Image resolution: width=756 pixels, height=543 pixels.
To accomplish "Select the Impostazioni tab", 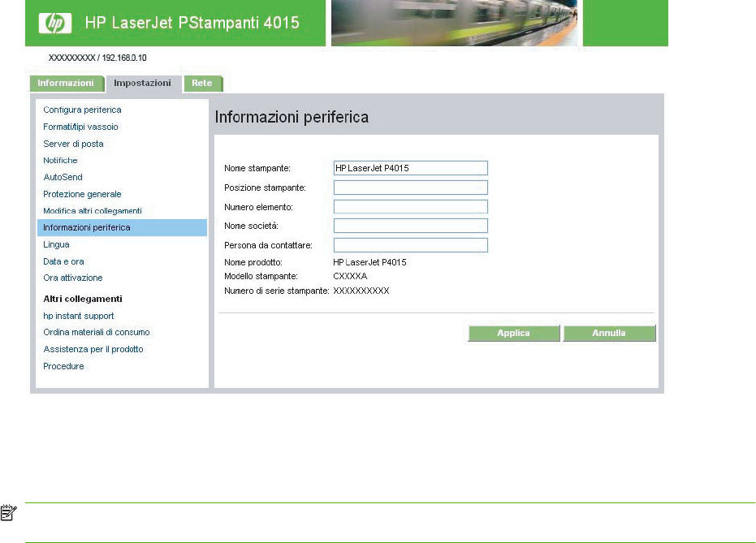I will (x=143, y=84).
